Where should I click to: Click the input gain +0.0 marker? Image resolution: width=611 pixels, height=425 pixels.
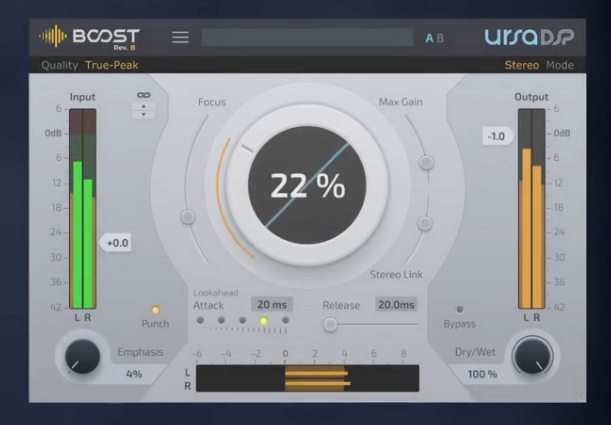pyautogui.click(x=115, y=243)
